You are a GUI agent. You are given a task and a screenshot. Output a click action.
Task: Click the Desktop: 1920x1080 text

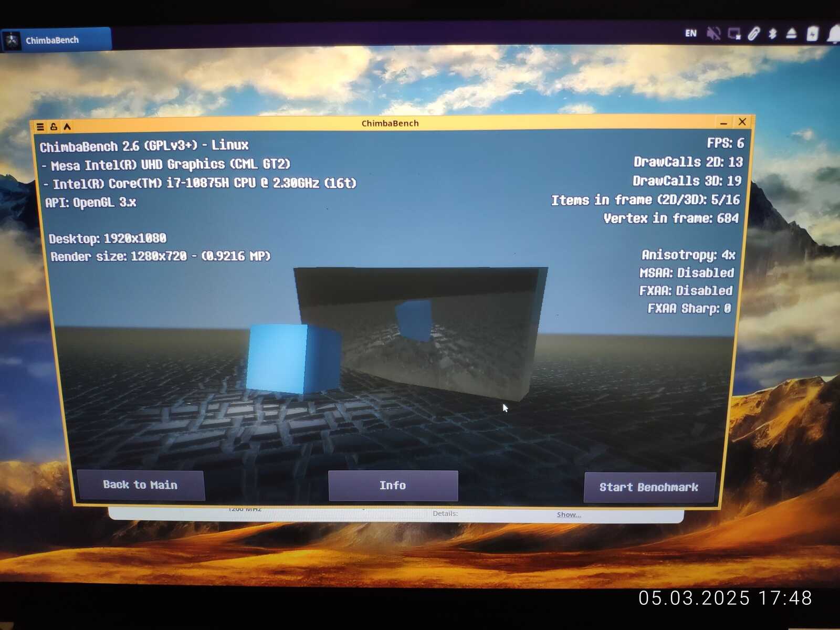[108, 238]
